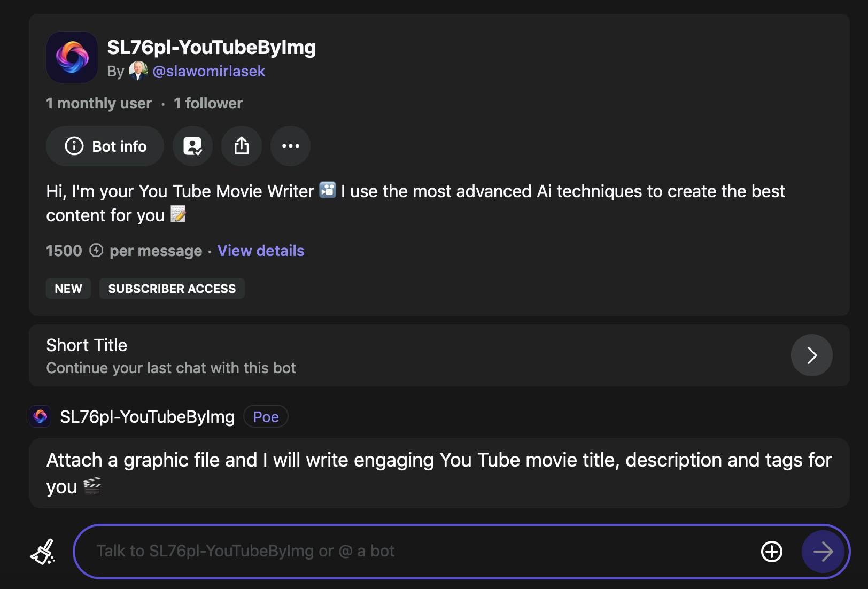Click the Poe badge next to bot name
Screen dimensions: 868x589
point(266,417)
